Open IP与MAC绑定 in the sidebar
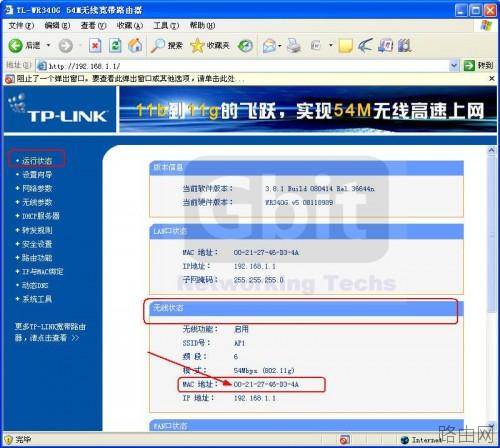Viewport: 500px width, 448px height. coord(43,272)
